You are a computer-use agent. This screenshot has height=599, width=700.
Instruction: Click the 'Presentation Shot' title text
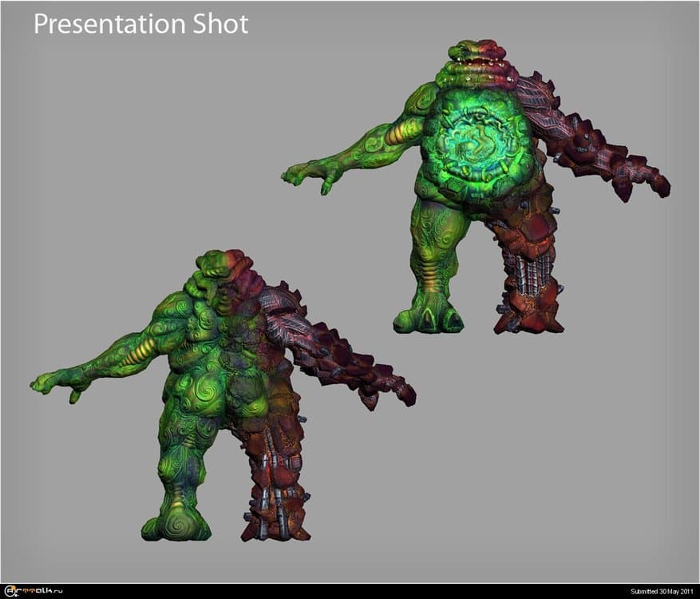click(140, 24)
